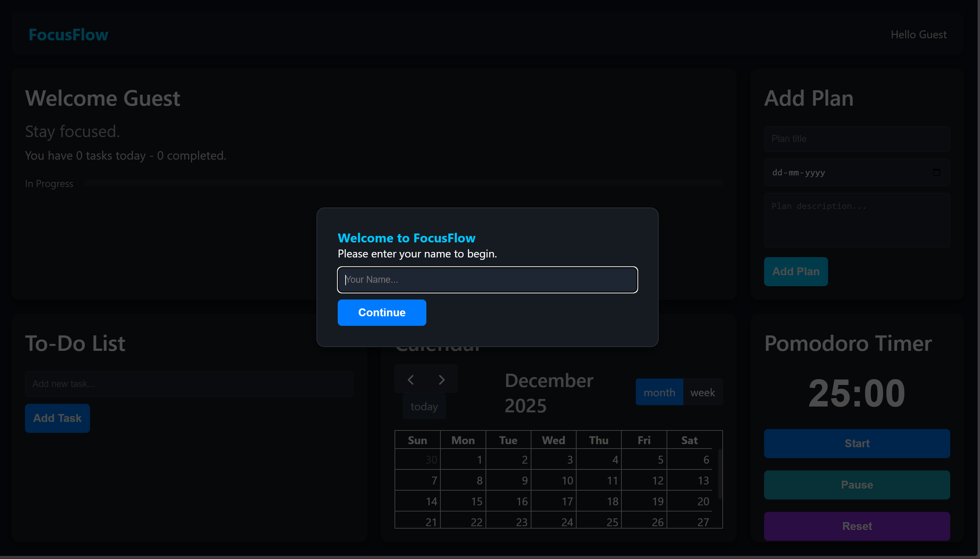This screenshot has height=559, width=980.
Task: Select December 25 on the calendar
Action: click(599, 521)
